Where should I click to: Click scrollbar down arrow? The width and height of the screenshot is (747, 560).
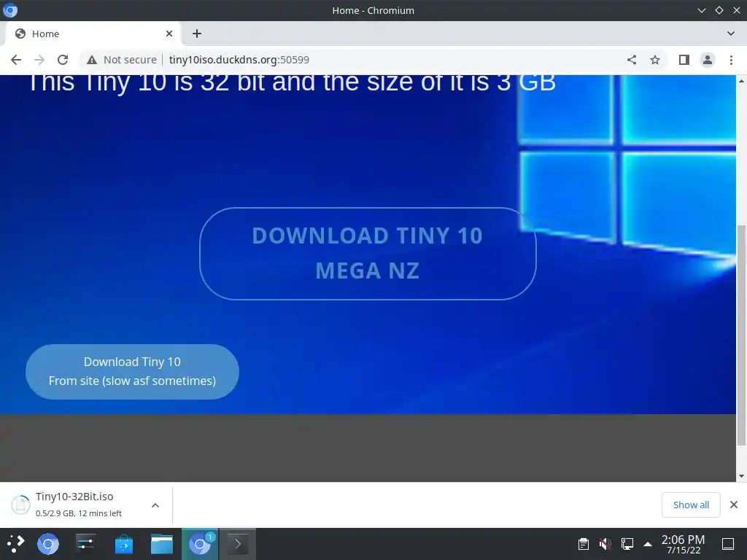741,476
